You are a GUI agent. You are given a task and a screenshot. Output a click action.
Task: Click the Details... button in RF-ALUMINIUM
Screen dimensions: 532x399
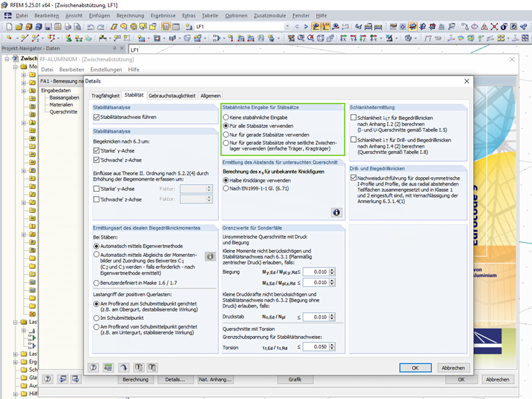coord(175,379)
